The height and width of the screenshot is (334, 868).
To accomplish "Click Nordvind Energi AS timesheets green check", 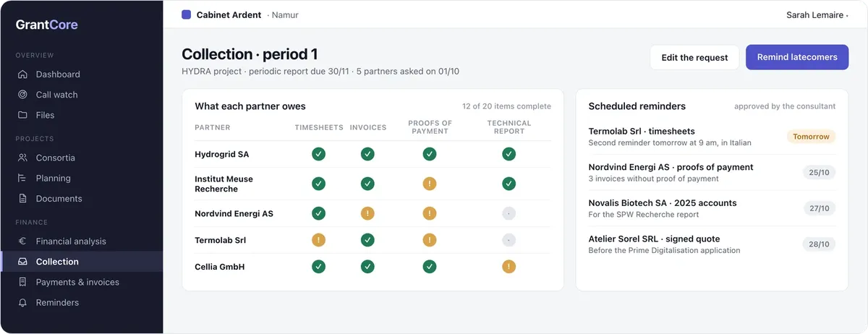I will 318,213.
